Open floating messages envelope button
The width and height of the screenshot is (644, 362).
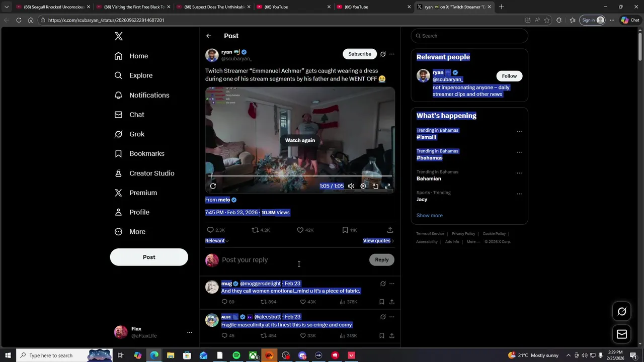coord(622,334)
